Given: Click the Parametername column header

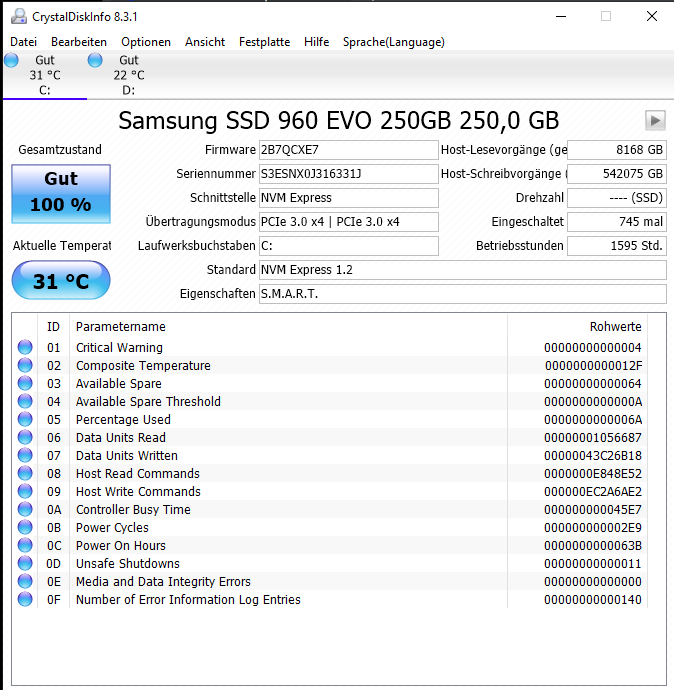Looking at the screenshot, I should [121, 327].
